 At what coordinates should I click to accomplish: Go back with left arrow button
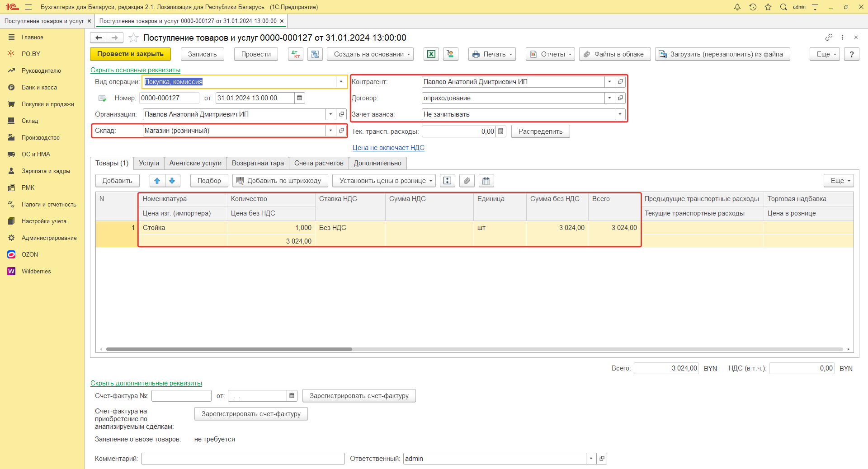coord(99,38)
